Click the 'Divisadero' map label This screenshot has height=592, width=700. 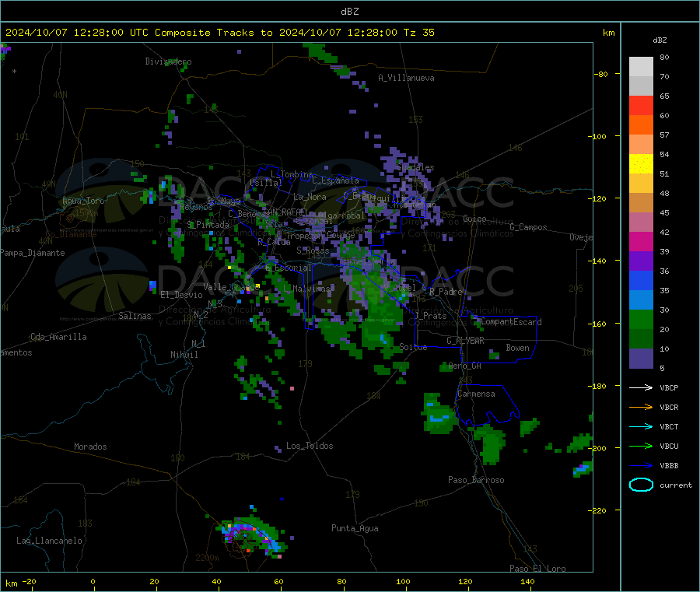(168, 61)
